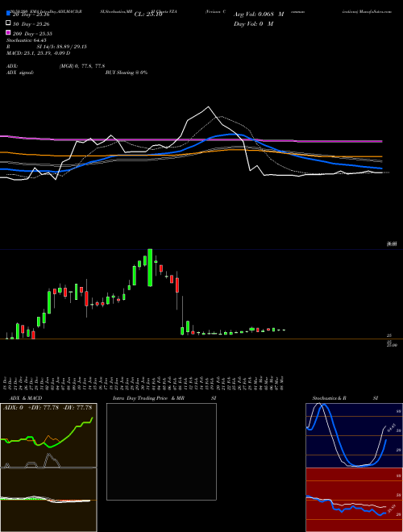Select the '200 Day - 25.55' legend label
Image resolution: width=403 pixels, height=532 pixels.
point(32,33)
